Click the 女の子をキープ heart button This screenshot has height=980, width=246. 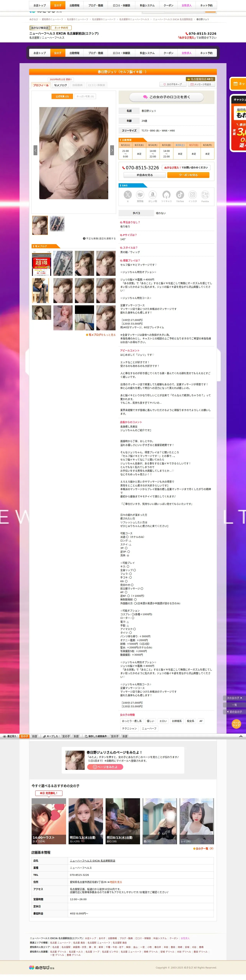(173, 84)
